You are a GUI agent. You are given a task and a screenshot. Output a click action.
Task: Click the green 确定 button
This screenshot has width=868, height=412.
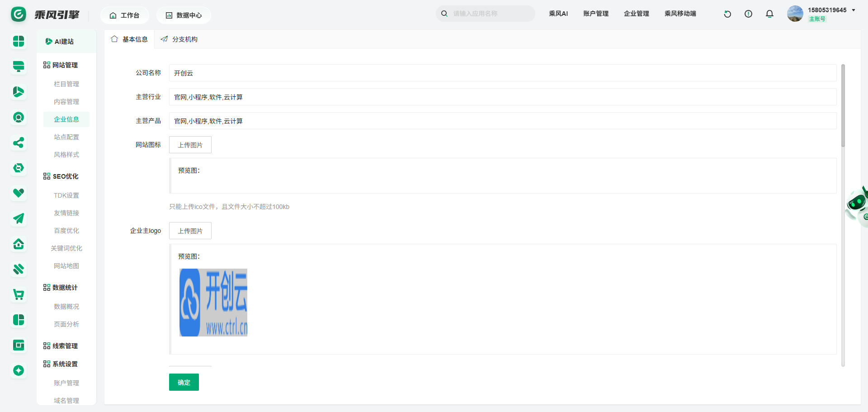pyautogui.click(x=184, y=382)
